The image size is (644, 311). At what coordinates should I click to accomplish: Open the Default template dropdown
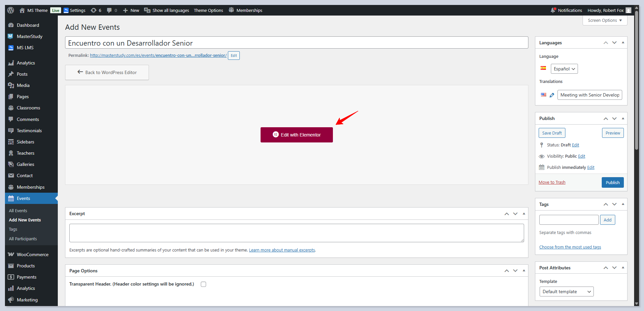566,292
